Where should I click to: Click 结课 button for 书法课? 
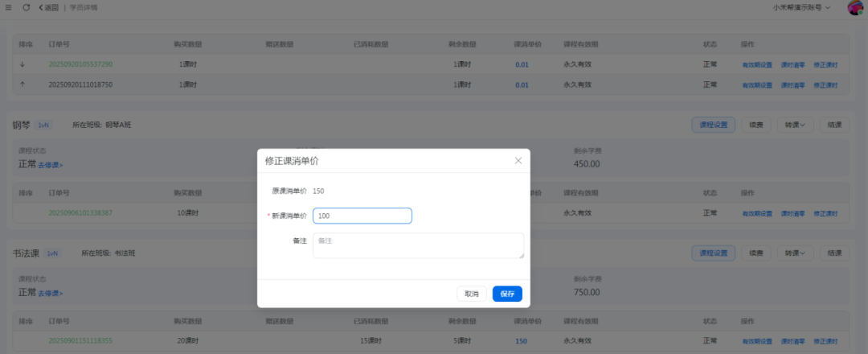click(834, 253)
